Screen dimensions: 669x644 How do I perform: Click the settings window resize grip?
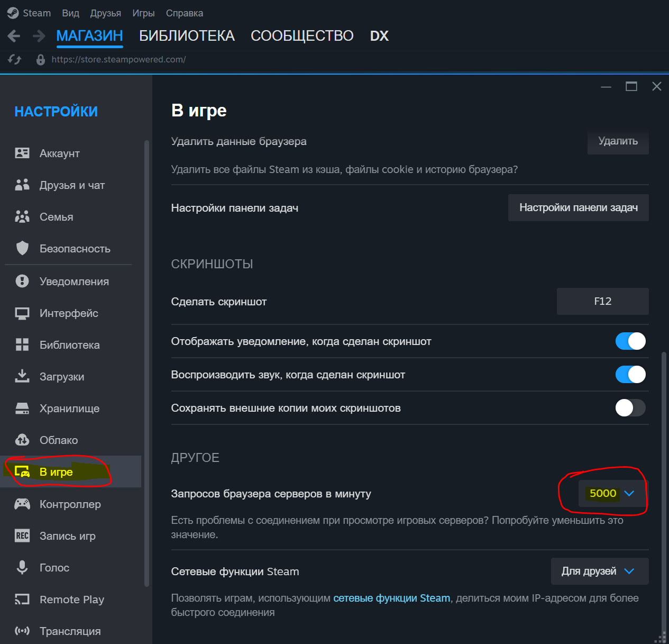click(x=660, y=638)
